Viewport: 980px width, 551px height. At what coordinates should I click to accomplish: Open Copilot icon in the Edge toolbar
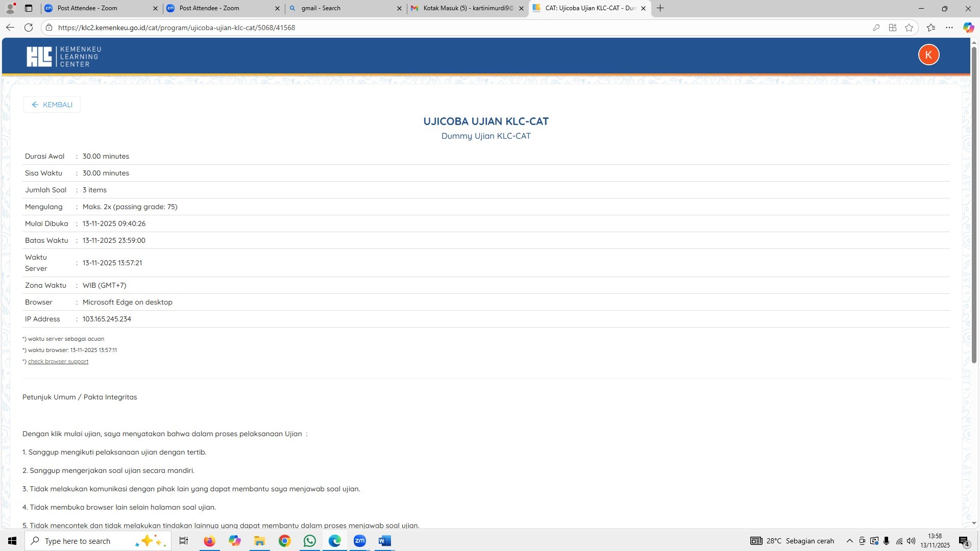click(968, 28)
